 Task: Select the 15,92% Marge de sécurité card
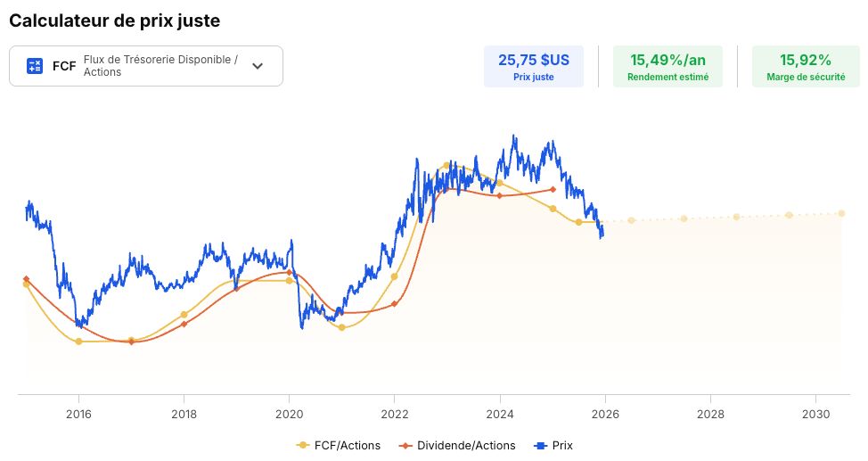click(806, 67)
